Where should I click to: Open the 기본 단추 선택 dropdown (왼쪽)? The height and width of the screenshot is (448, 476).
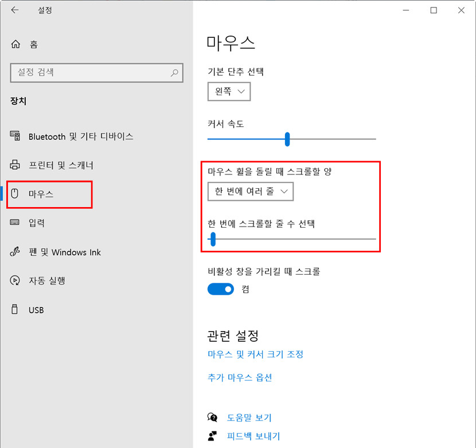click(229, 91)
